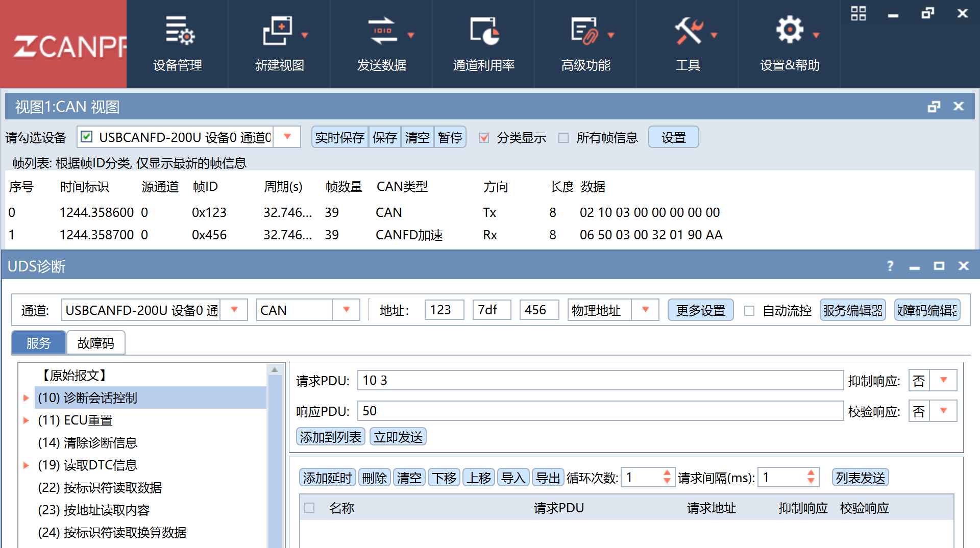Enable the 所有帧信息 checkbox
This screenshot has height=548, width=980.
[x=563, y=138]
